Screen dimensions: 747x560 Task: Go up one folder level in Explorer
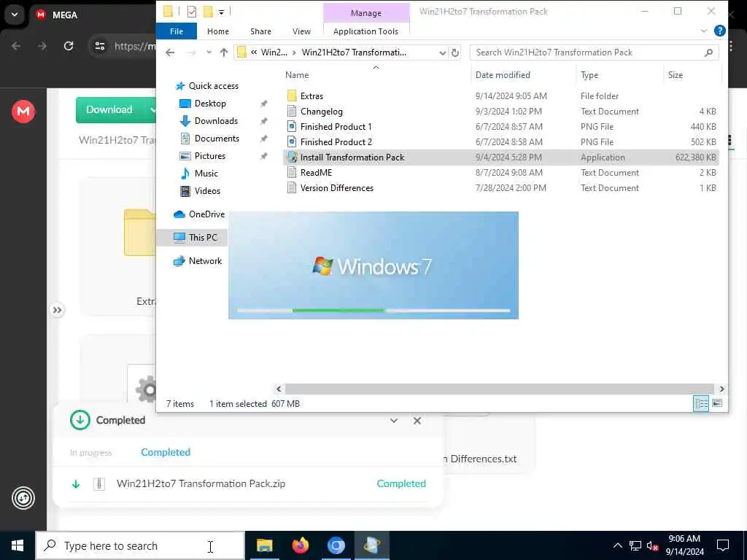pos(223,52)
